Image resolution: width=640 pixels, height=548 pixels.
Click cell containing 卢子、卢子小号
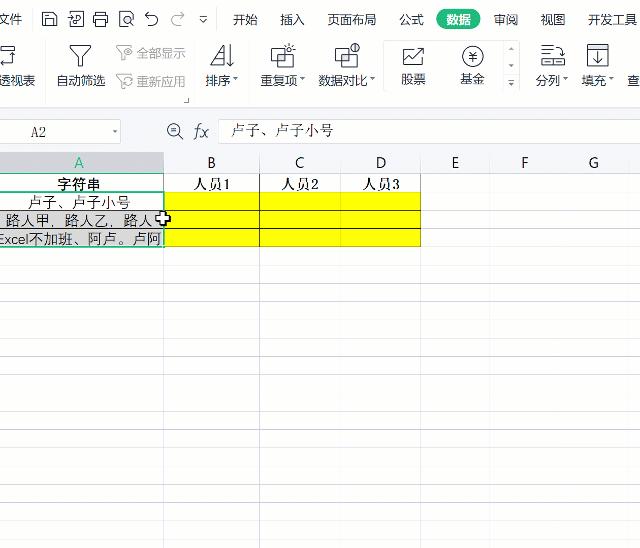tap(81, 202)
